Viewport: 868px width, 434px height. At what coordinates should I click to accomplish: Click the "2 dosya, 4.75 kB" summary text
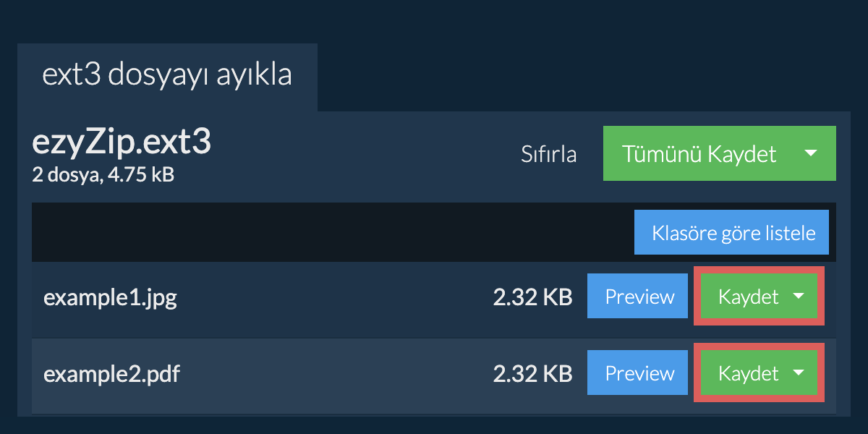coord(103,174)
